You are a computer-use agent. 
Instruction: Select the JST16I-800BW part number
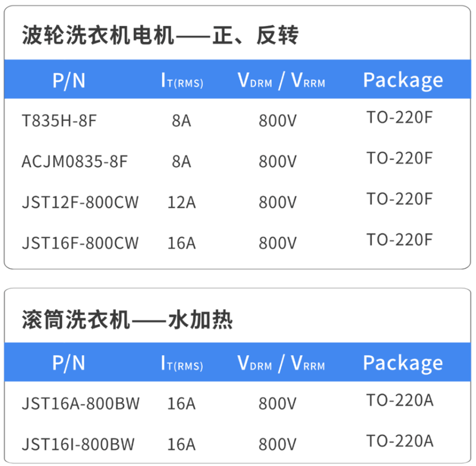point(78,444)
